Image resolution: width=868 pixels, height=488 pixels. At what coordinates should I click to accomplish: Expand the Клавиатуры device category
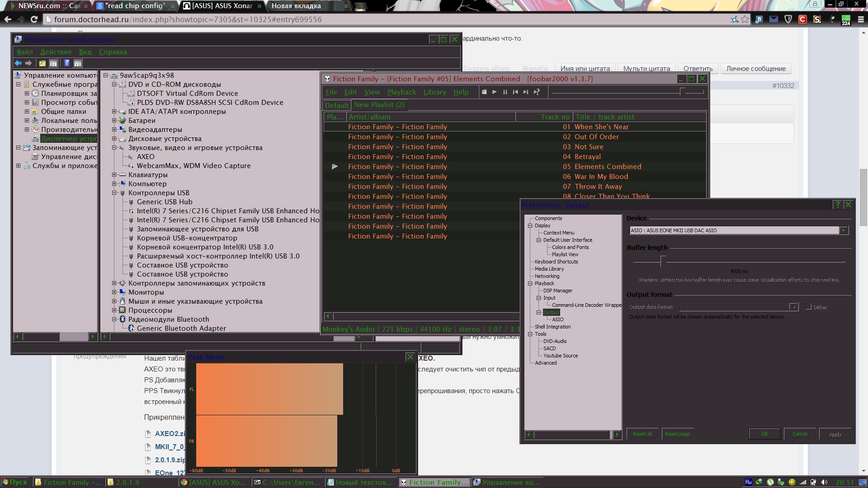114,175
